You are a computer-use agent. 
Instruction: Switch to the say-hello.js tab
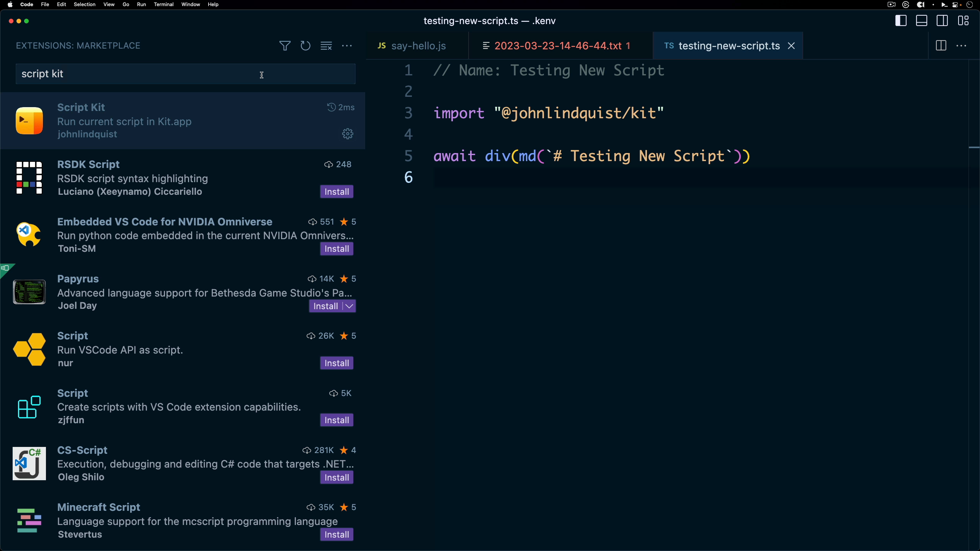[417, 46]
